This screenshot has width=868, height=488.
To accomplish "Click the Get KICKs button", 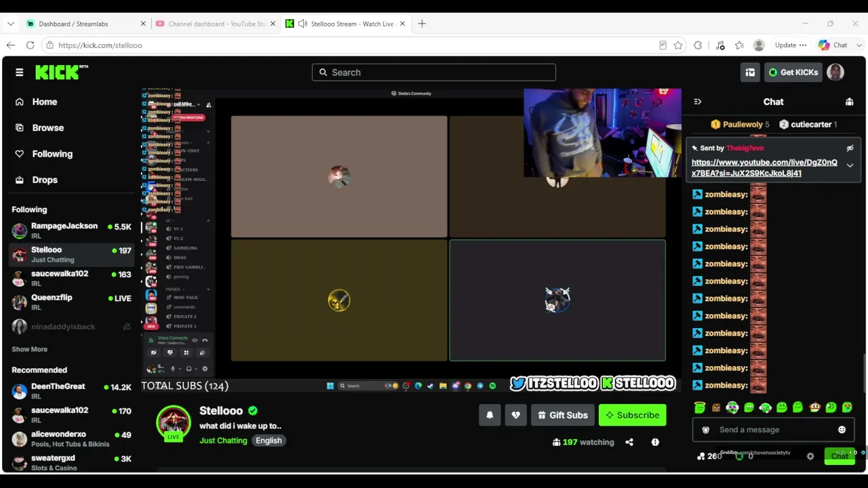I will (793, 73).
